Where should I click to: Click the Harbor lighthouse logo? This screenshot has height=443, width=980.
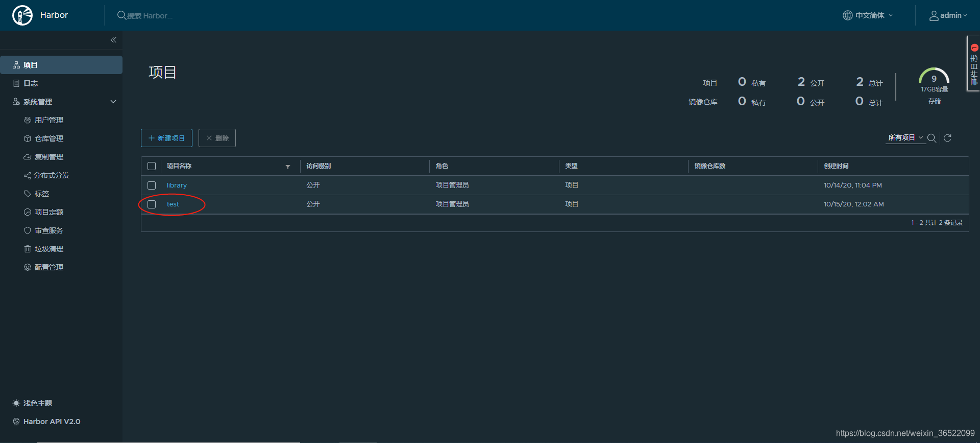click(22, 15)
